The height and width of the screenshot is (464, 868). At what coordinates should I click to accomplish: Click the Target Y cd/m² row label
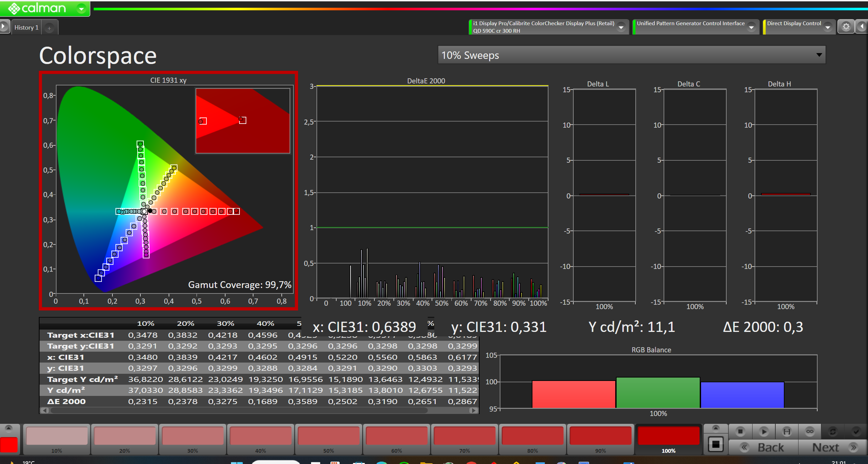pos(82,379)
